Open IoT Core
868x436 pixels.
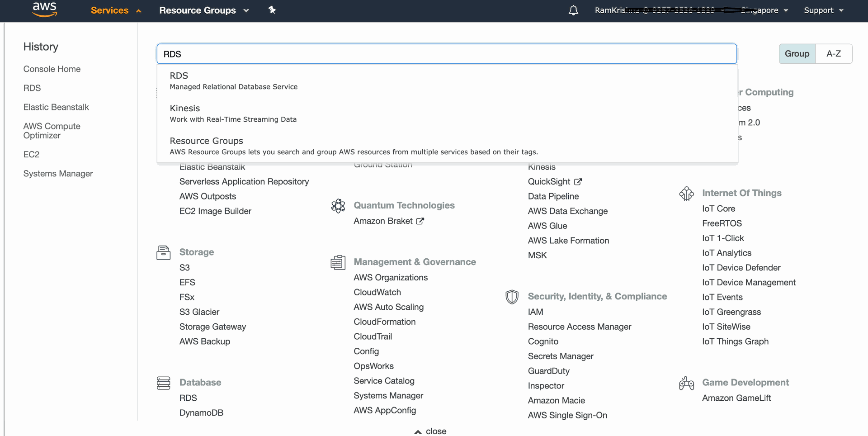click(x=718, y=209)
